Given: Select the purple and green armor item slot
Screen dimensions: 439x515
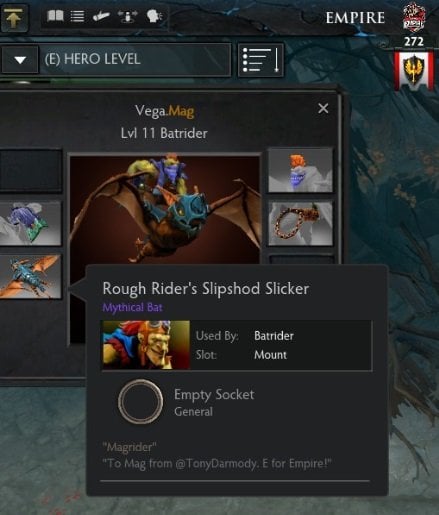Looking at the screenshot, I should point(30,223).
